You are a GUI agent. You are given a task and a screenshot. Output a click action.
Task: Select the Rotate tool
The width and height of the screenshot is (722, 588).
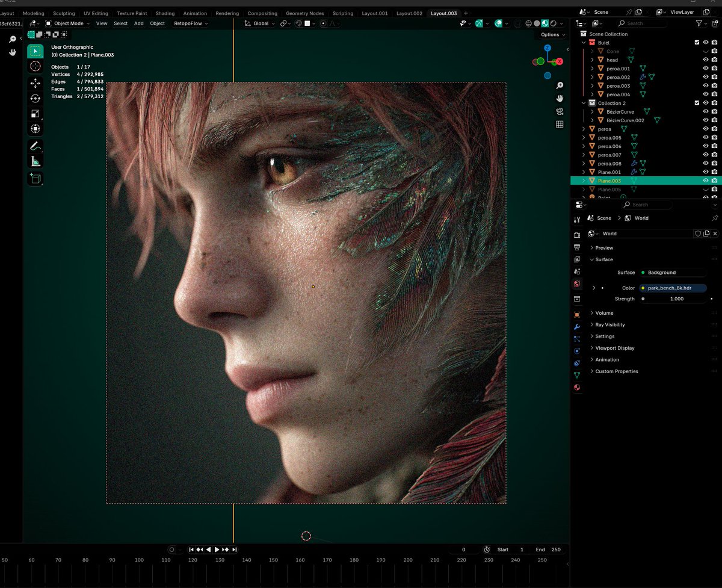[35, 98]
